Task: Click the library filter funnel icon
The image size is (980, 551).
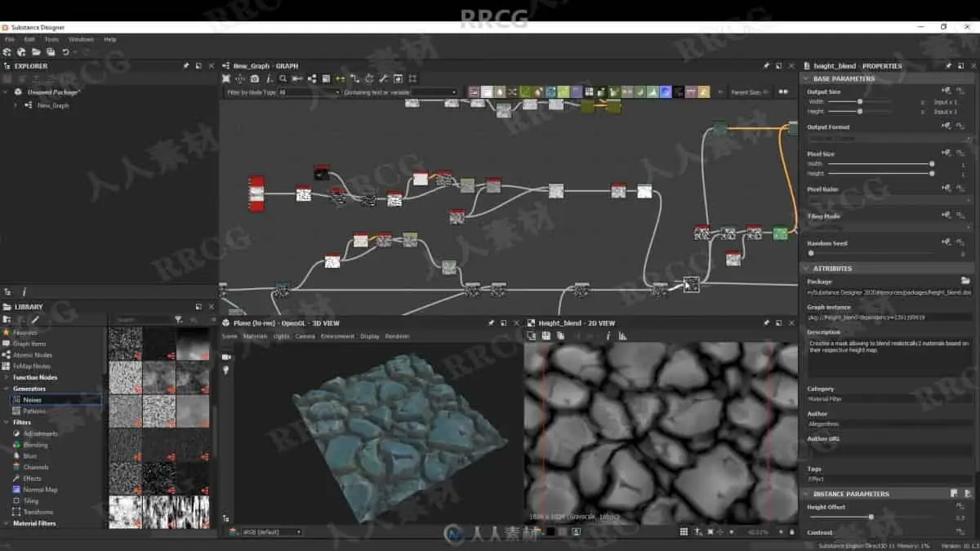Action: tap(178, 319)
